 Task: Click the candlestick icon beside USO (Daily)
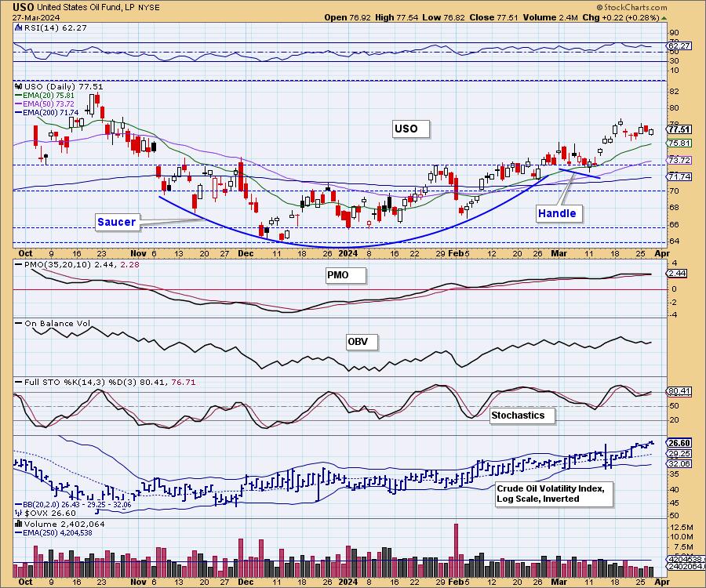pyautogui.click(x=19, y=86)
